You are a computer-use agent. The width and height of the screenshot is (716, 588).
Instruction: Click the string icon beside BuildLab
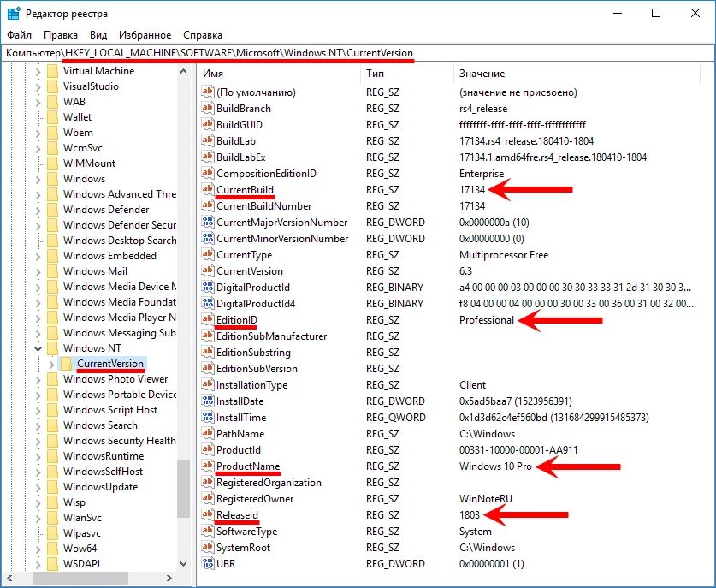[x=208, y=140]
